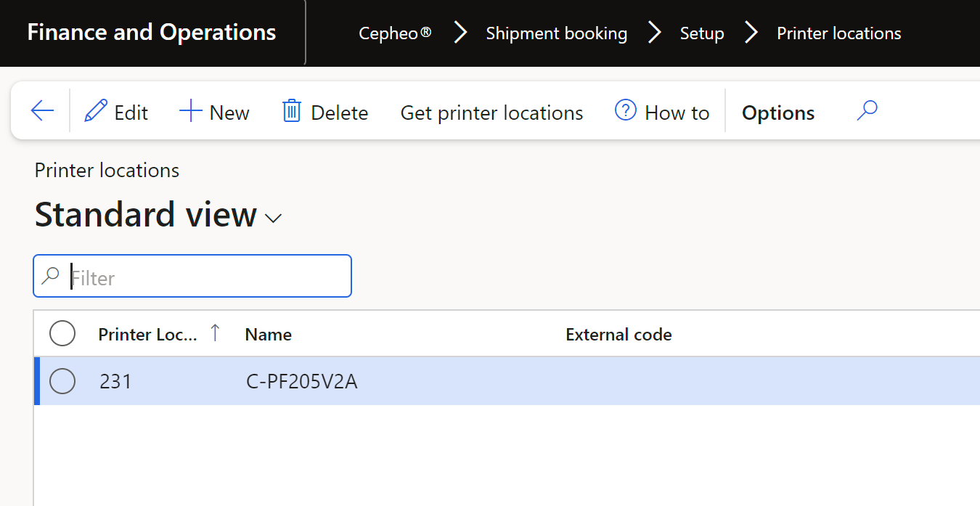Click the New plus icon
Viewport: 980px width, 506px height.
point(190,112)
